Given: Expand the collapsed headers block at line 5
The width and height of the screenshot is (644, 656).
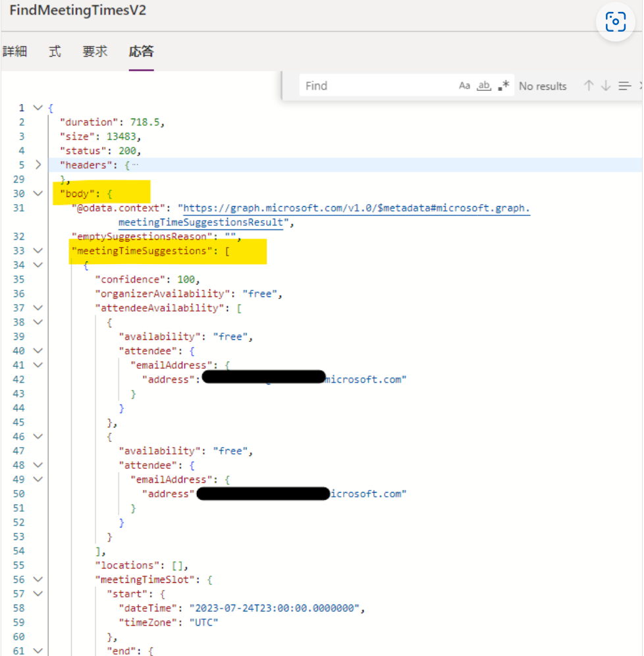Looking at the screenshot, I should coord(38,165).
